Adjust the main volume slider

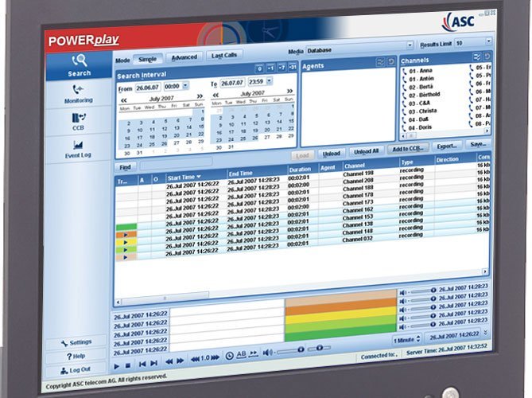pyautogui.click(x=290, y=351)
